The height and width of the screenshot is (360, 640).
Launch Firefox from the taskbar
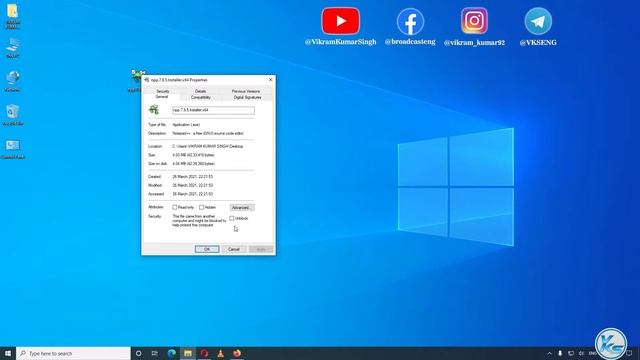pyautogui.click(x=237, y=353)
